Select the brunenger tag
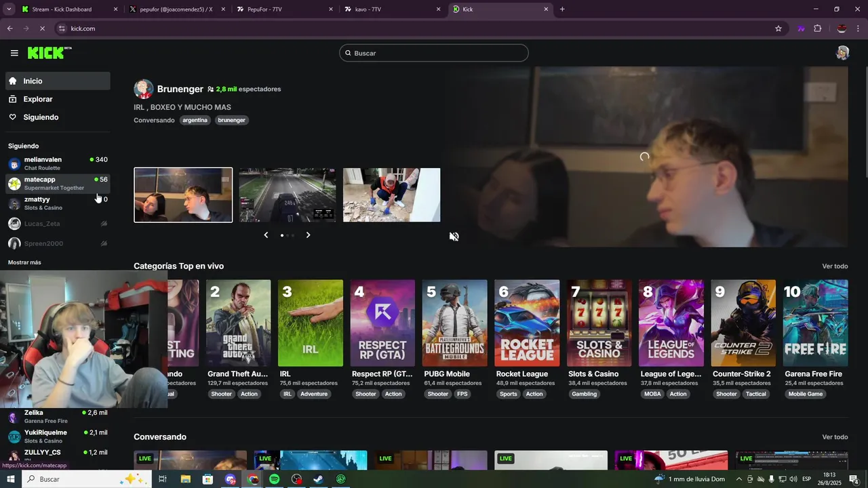868x488 pixels. coord(231,120)
